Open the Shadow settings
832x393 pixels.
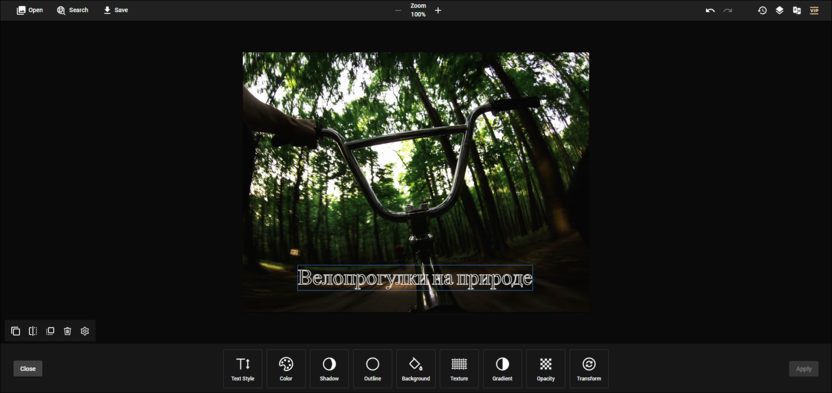329,369
